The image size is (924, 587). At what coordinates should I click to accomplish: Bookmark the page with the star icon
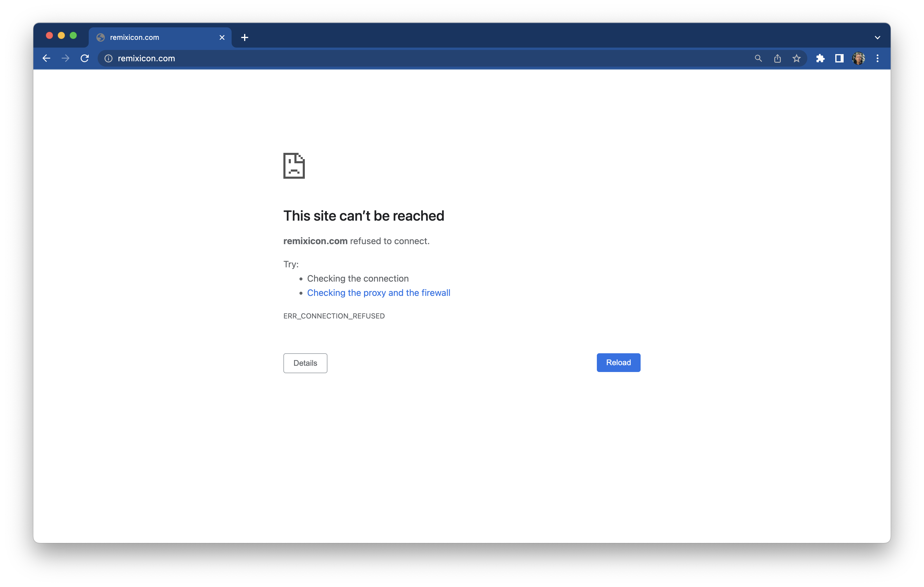tap(797, 58)
